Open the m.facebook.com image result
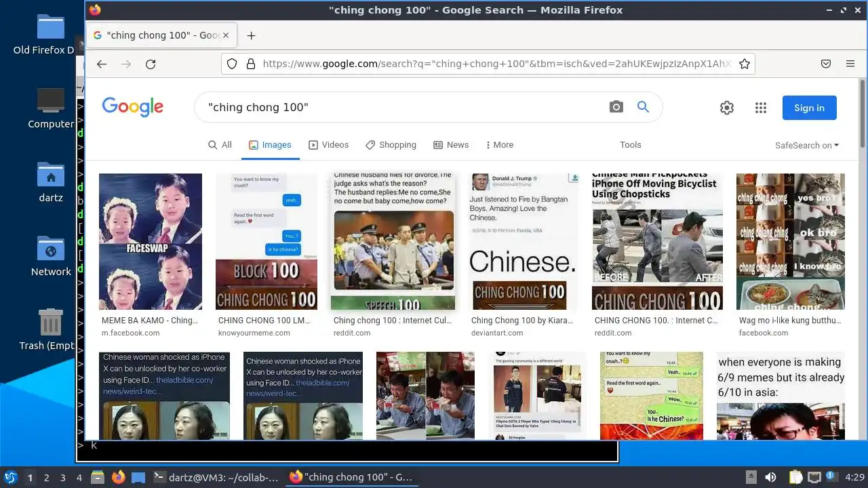This screenshot has height=488, width=868. [151, 242]
